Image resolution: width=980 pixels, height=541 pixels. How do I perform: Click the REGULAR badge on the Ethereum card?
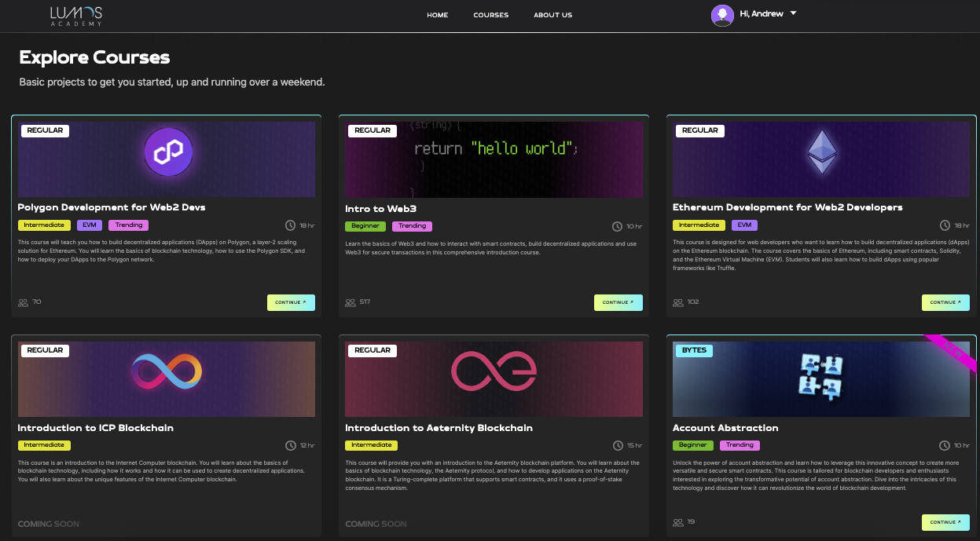point(699,130)
